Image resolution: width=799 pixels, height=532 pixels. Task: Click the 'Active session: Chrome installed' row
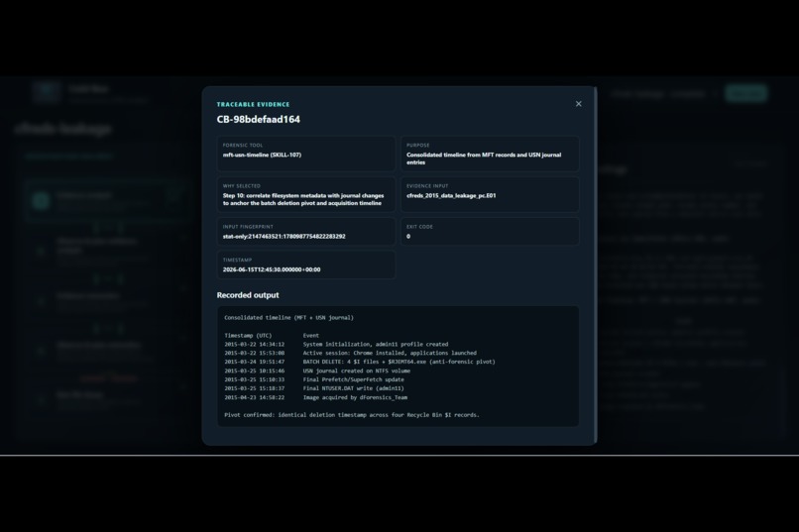tap(351, 353)
